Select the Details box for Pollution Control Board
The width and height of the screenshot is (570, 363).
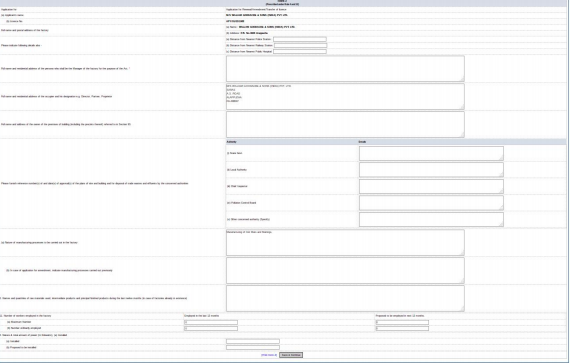(x=431, y=203)
